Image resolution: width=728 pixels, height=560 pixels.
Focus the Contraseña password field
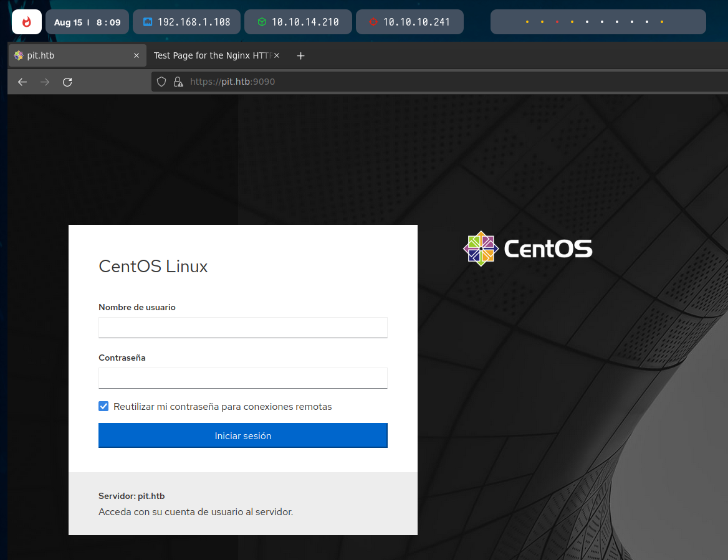(242, 377)
